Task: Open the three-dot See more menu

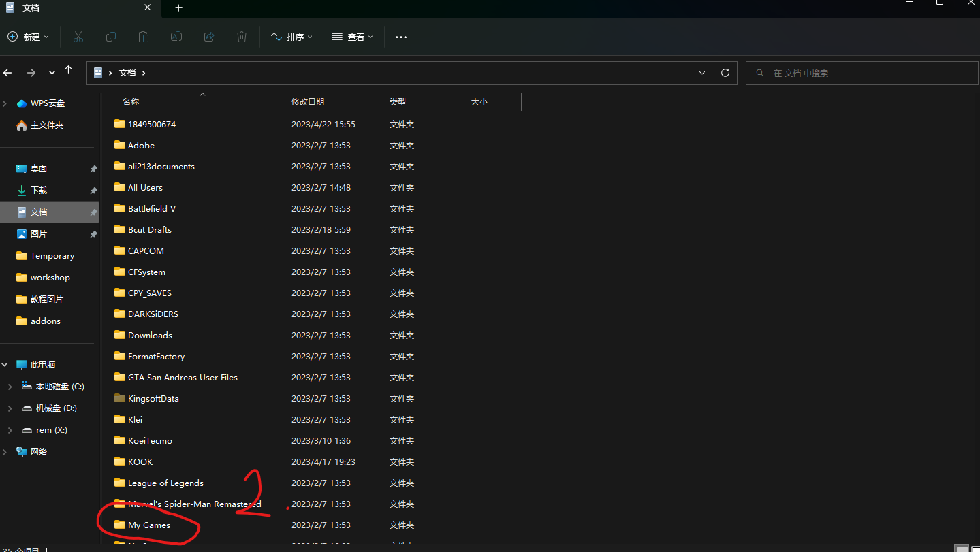Action: tap(401, 37)
